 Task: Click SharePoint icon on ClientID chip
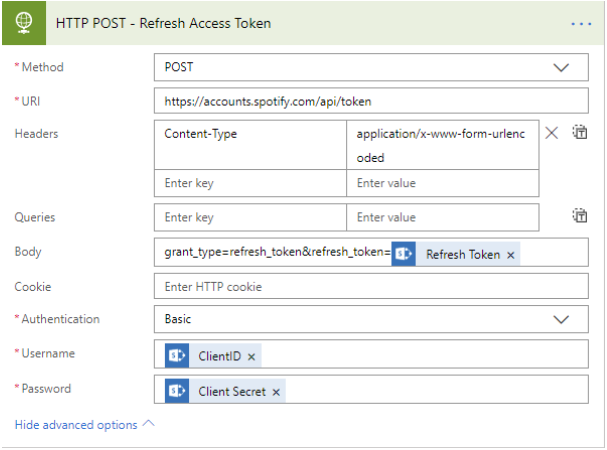pyautogui.click(x=177, y=356)
